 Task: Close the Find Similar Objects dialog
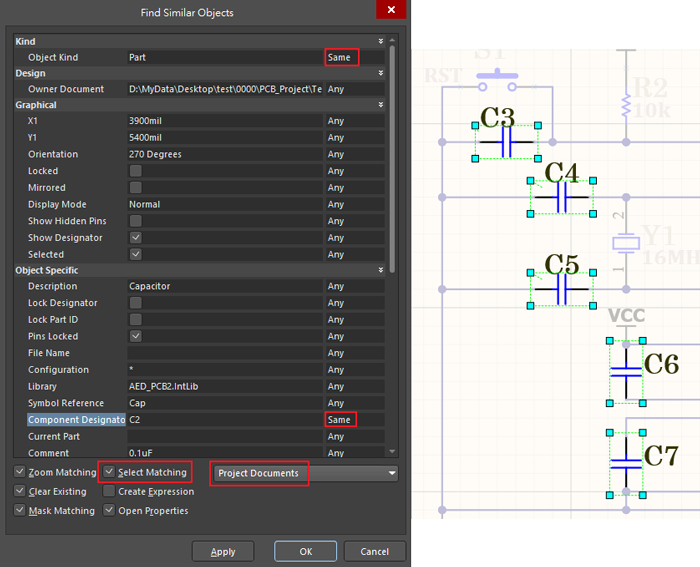point(389,11)
